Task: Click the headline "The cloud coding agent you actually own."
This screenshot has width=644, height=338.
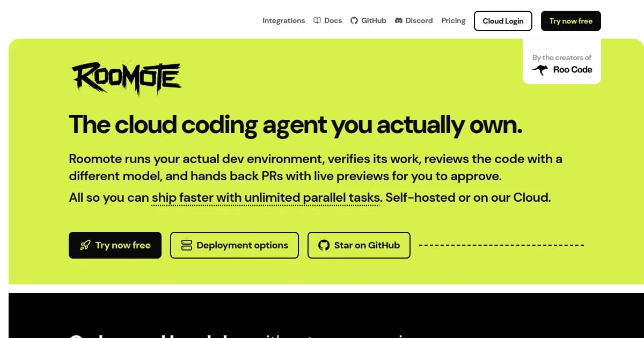Action: [x=296, y=124]
